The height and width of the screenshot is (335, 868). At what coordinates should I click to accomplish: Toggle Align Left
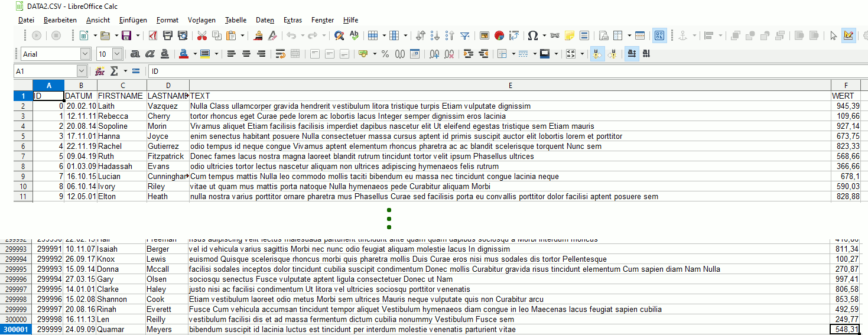232,54
